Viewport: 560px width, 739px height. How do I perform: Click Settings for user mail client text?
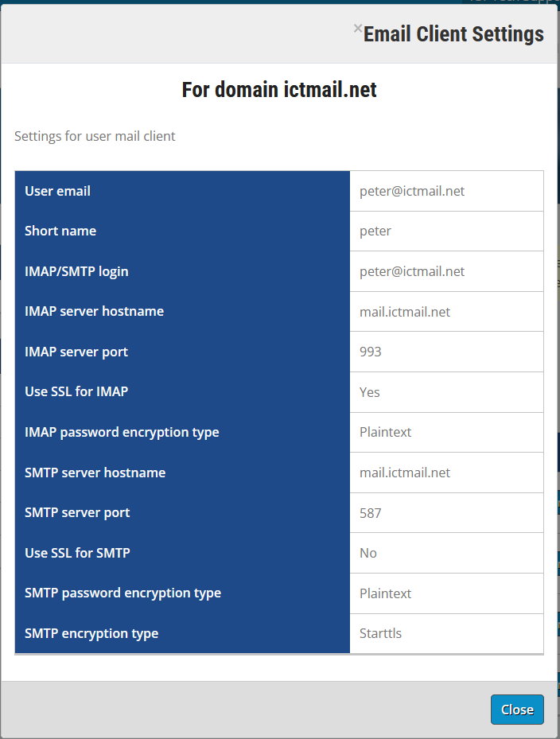(x=95, y=136)
